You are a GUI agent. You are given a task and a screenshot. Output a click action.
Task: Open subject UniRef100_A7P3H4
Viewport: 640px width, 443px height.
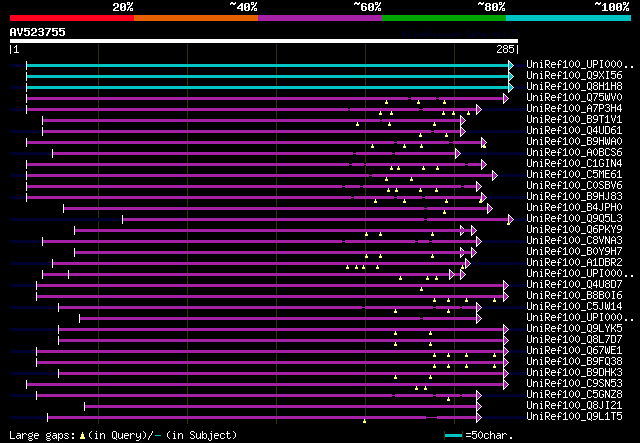click(x=574, y=109)
